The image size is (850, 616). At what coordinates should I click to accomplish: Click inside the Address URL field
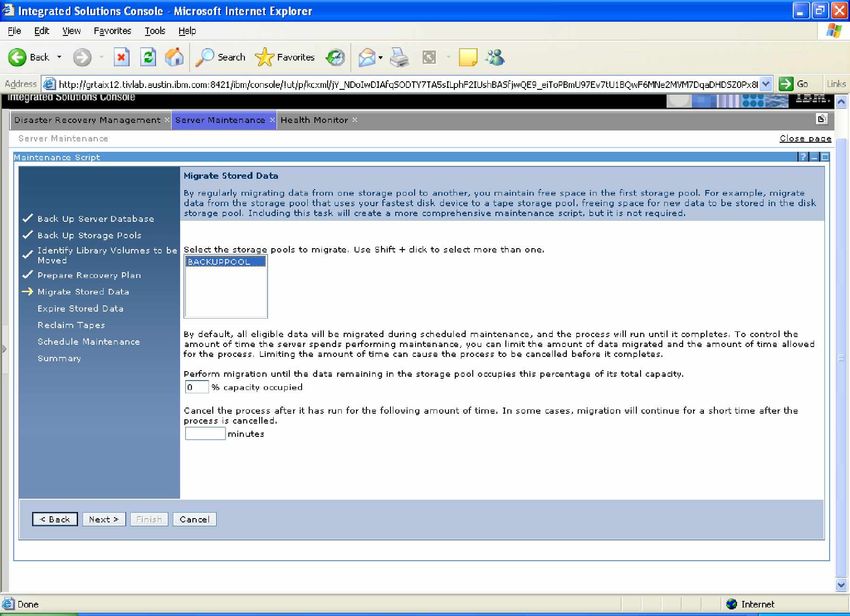pyautogui.click(x=408, y=84)
